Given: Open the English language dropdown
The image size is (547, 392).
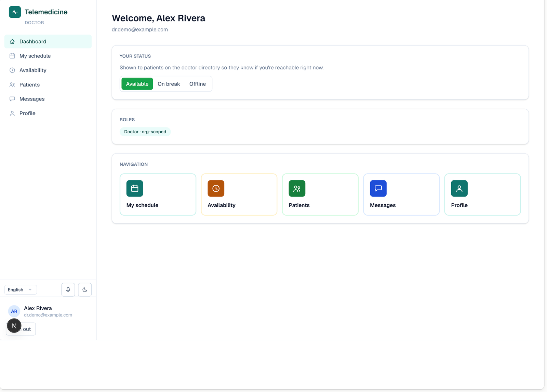Looking at the screenshot, I should coord(21,289).
